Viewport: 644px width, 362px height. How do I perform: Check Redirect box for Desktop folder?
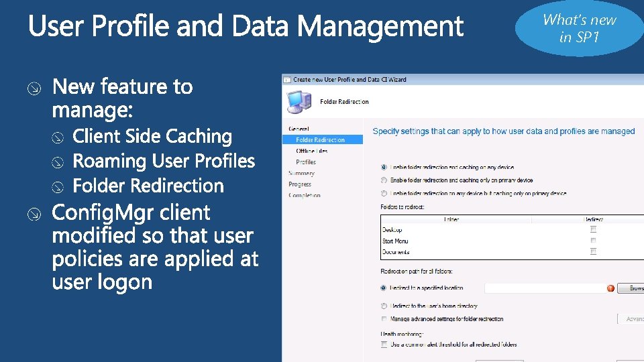pyautogui.click(x=593, y=229)
